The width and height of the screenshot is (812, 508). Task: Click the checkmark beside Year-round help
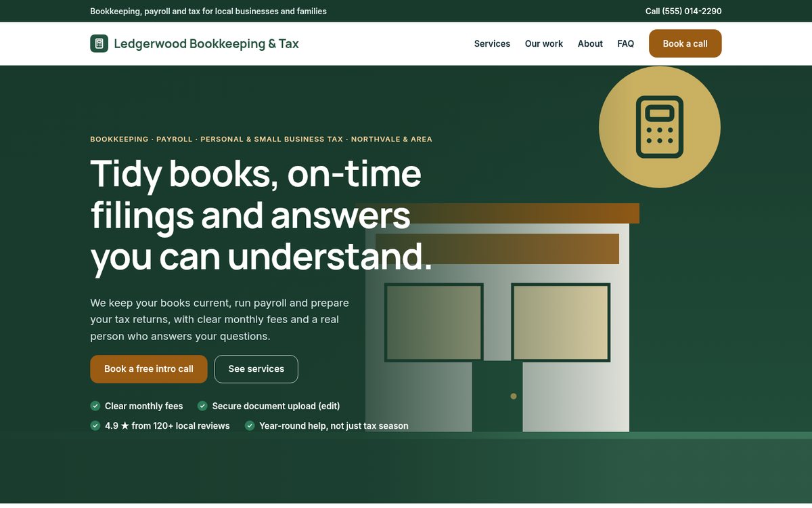pyautogui.click(x=250, y=425)
